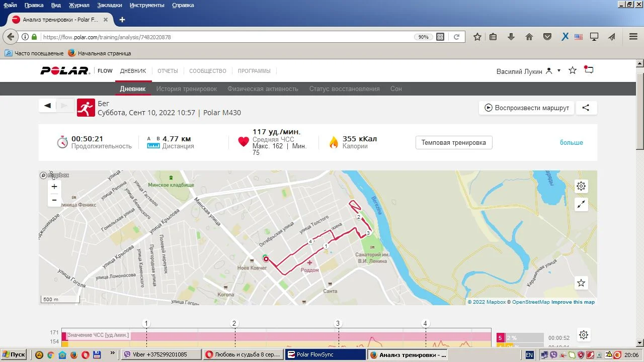This screenshot has height=362, width=644.
Task: Go to the Отчеты section
Action: pos(168,71)
